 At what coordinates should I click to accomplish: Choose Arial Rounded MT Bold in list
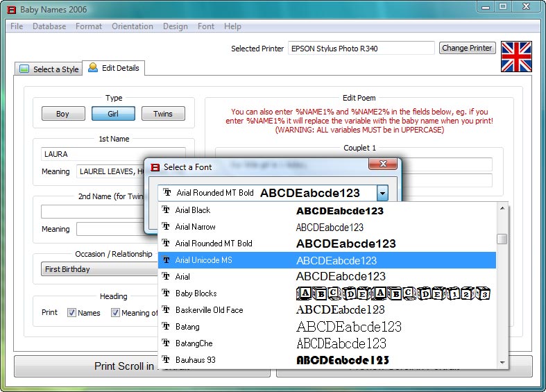click(327, 244)
